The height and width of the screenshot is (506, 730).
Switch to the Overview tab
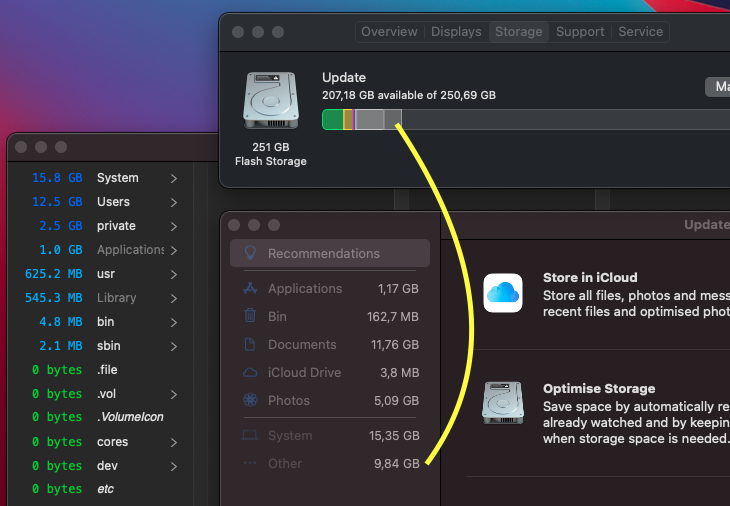point(389,32)
